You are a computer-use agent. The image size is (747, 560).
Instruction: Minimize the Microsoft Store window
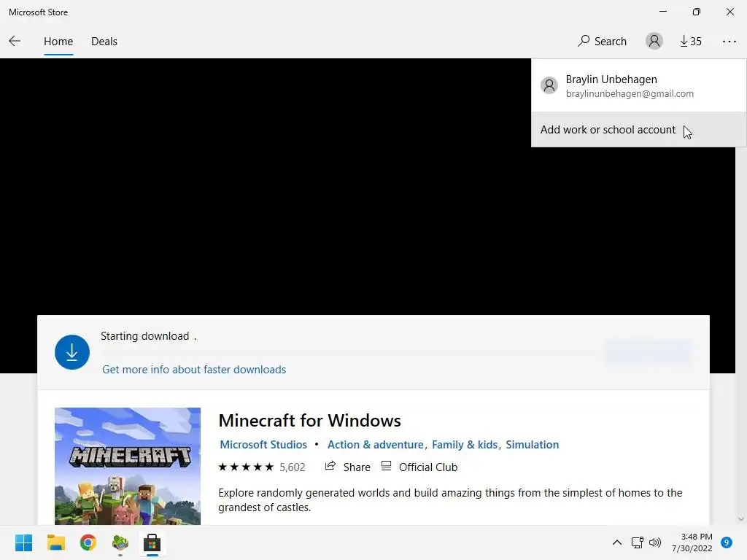pyautogui.click(x=663, y=12)
